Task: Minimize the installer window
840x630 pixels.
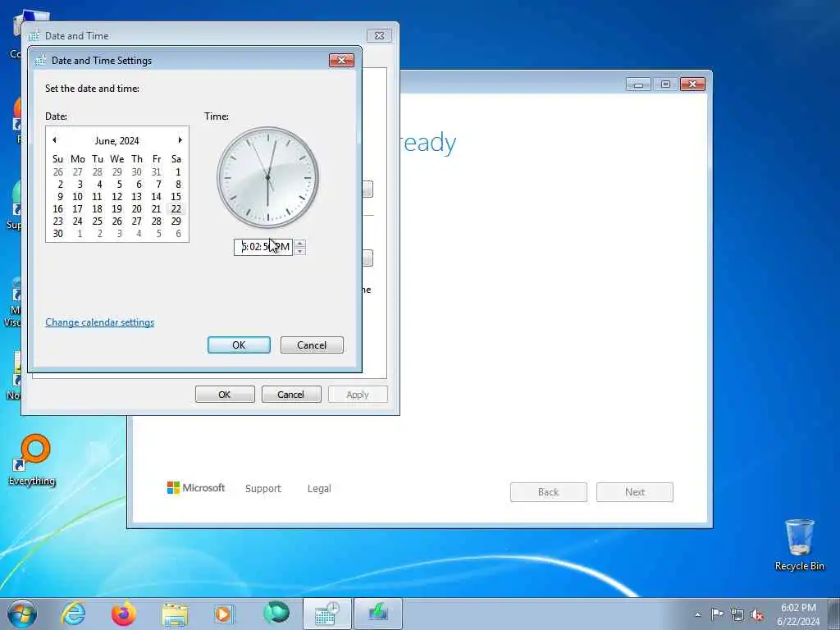Action: pos(638,84)
